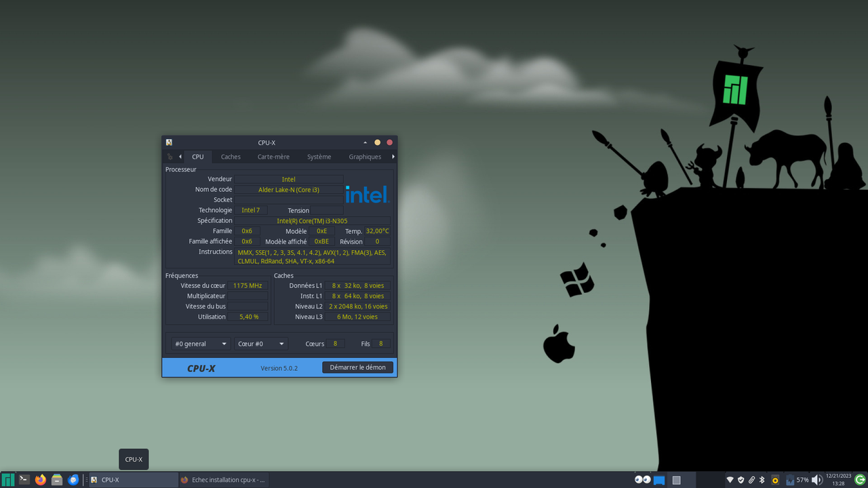This screenshot has width=868, height=488.
Task: Switch to the Carte-mère tab
Action: click(273, 157)
